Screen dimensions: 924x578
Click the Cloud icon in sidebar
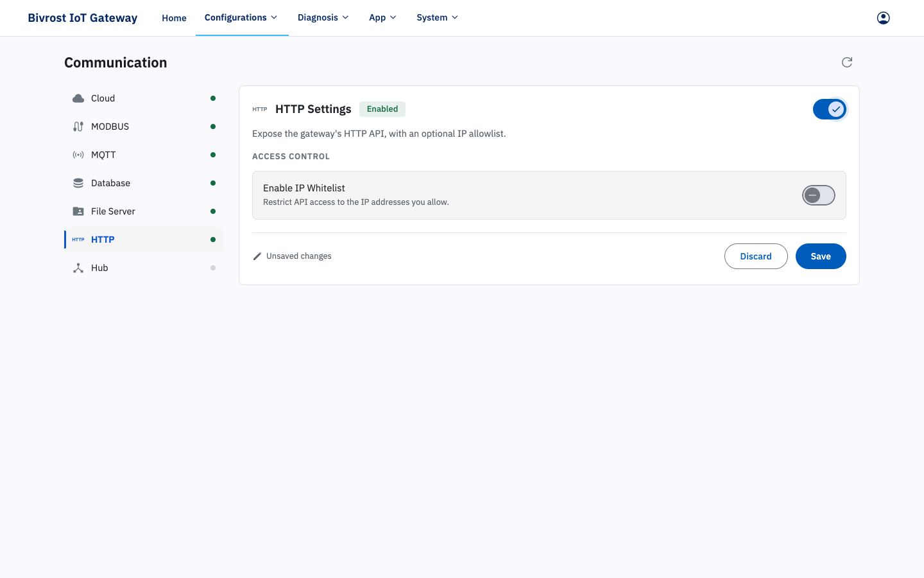point(78,98)
